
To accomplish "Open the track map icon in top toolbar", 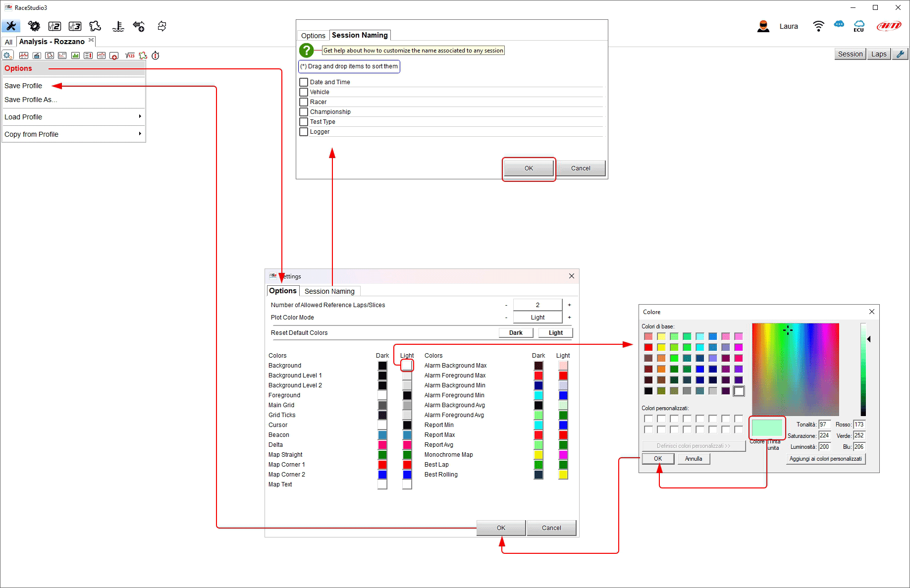I will [x=95, y=26].
